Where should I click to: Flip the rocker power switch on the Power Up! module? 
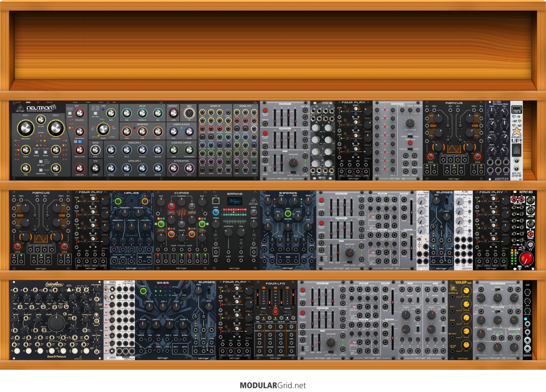click(516, 150)
